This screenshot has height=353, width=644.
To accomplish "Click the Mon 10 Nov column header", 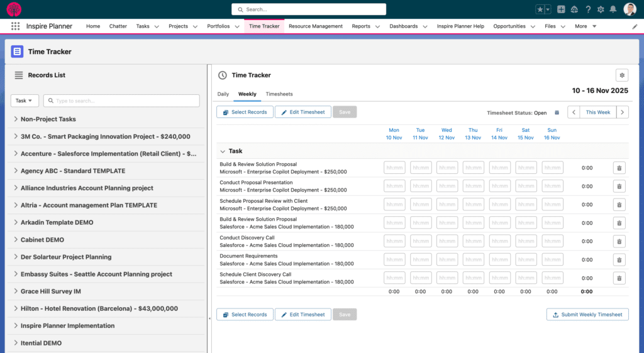I will coord(394,134).
